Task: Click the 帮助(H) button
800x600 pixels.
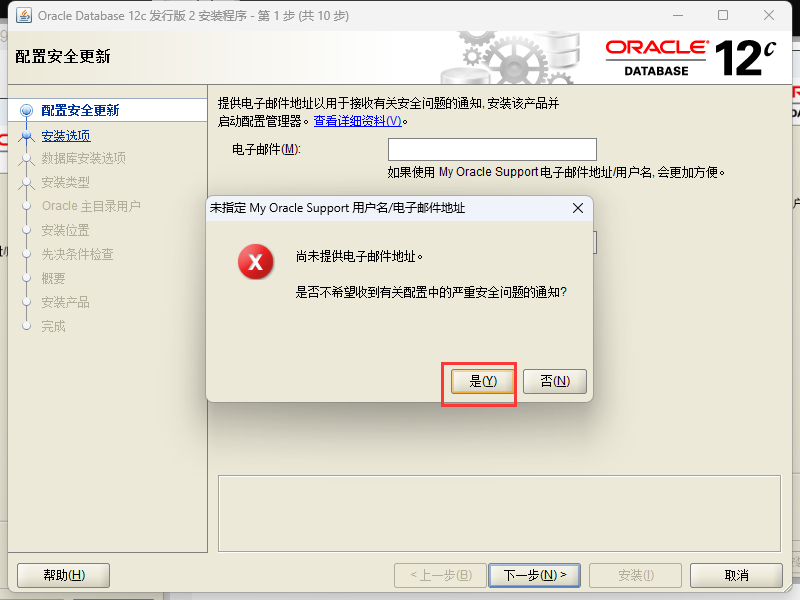Action: [64, 576]
